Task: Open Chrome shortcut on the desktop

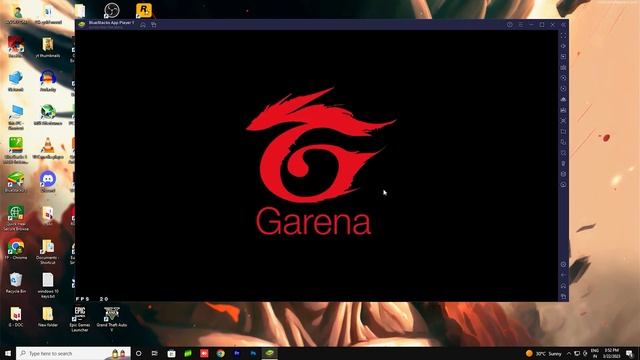Action: coord(16,249)
